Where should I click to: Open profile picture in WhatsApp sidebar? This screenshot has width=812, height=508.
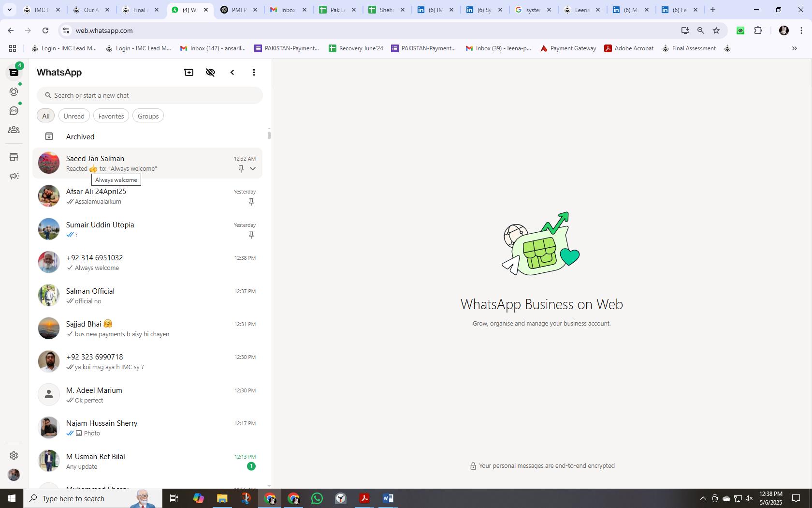[x=14, y=475]
